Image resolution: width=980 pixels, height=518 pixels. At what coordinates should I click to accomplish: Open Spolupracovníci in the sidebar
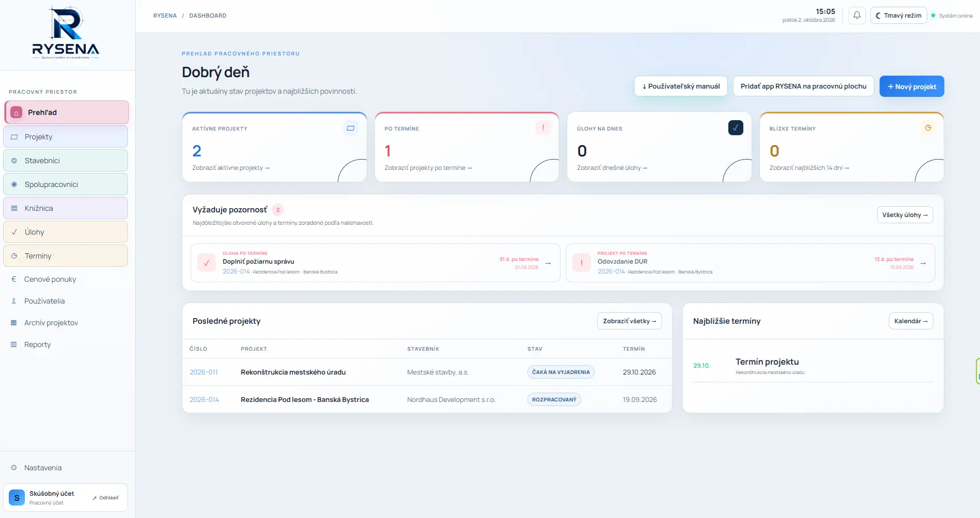[x=66, y=184]
